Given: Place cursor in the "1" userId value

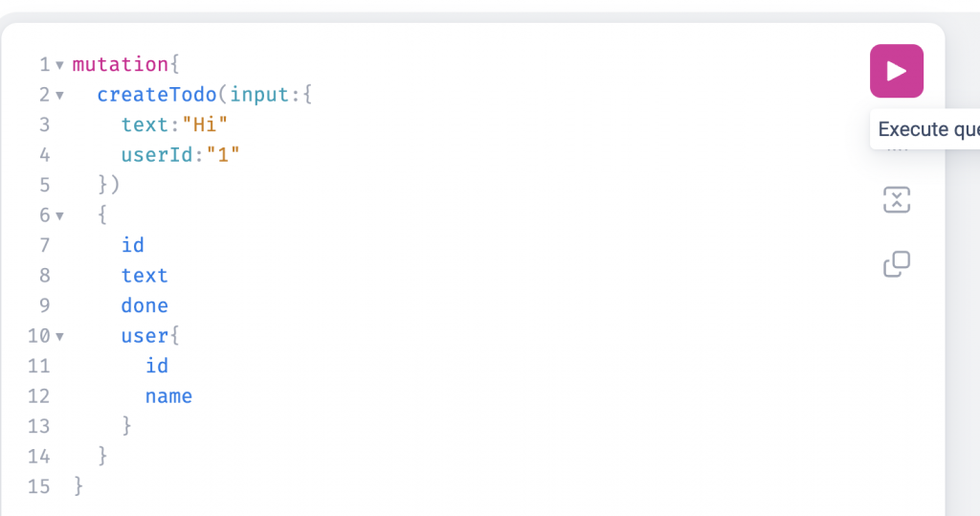Looking at the screenshot, I should pyautogui.click(x=223, y=154).
